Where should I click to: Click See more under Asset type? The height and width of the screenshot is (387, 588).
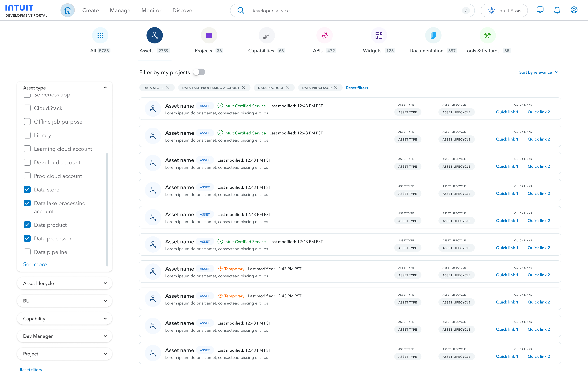(35, 264)
